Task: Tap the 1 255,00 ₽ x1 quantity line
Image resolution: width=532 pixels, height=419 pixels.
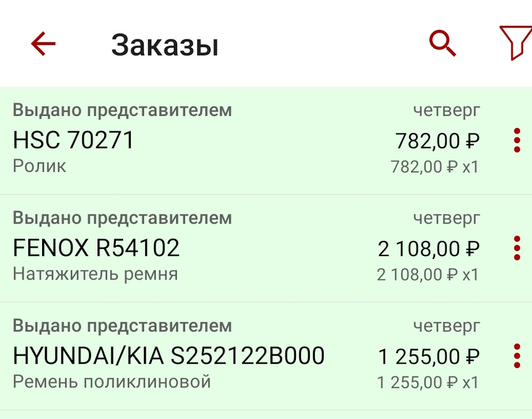Action: click(x=427, y=382)
